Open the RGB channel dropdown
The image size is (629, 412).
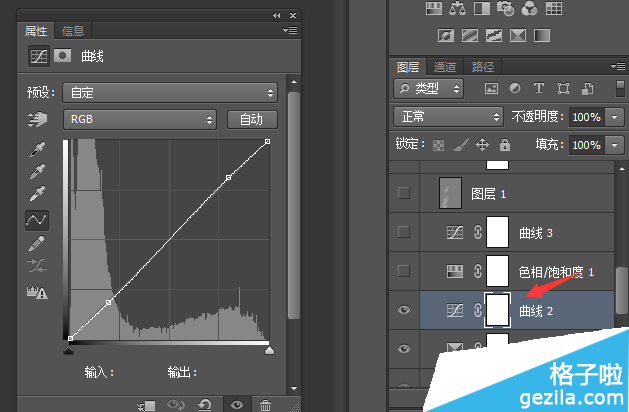(140, 119)
